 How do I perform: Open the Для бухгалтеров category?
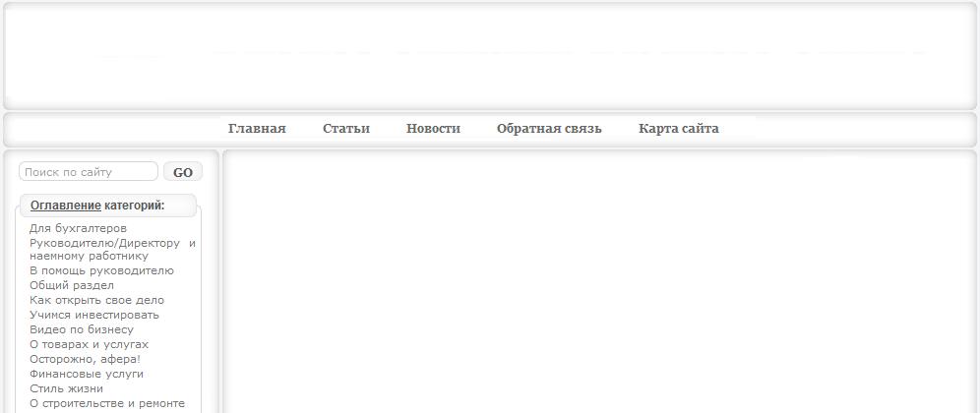coord(78,228)
